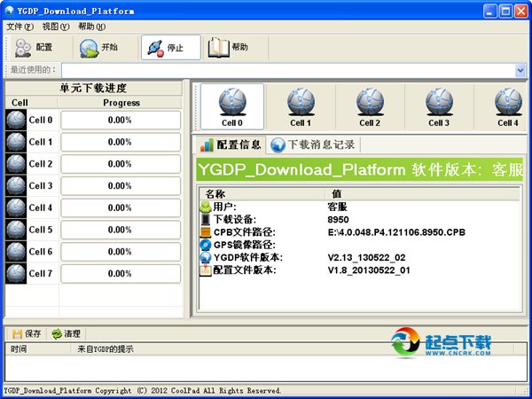Click Cell 1 globe icon in progress list
Screen dimensions: 532x399
tap(16, 142)
